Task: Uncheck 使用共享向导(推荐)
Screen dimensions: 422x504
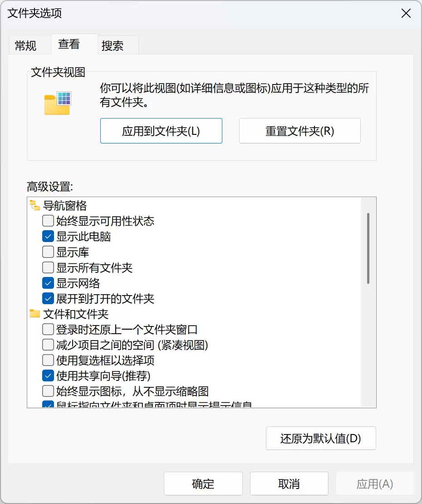Action: tap(47, 375)
